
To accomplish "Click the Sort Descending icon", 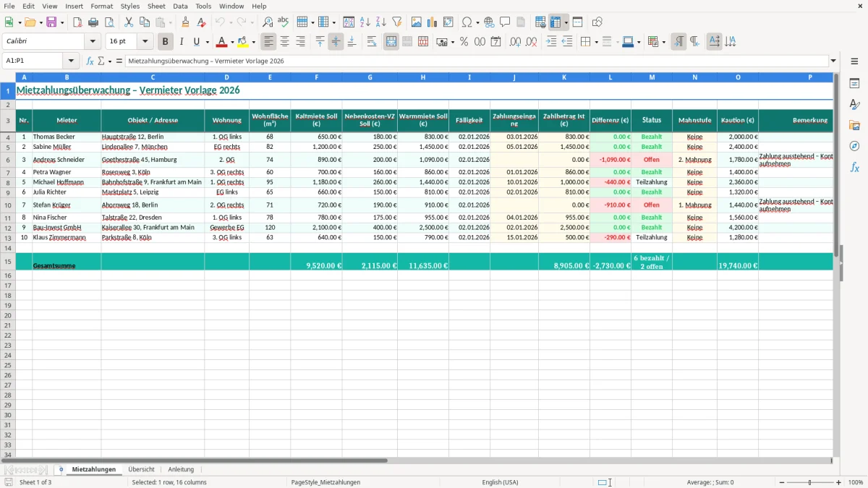I will [x=381, y=22].
